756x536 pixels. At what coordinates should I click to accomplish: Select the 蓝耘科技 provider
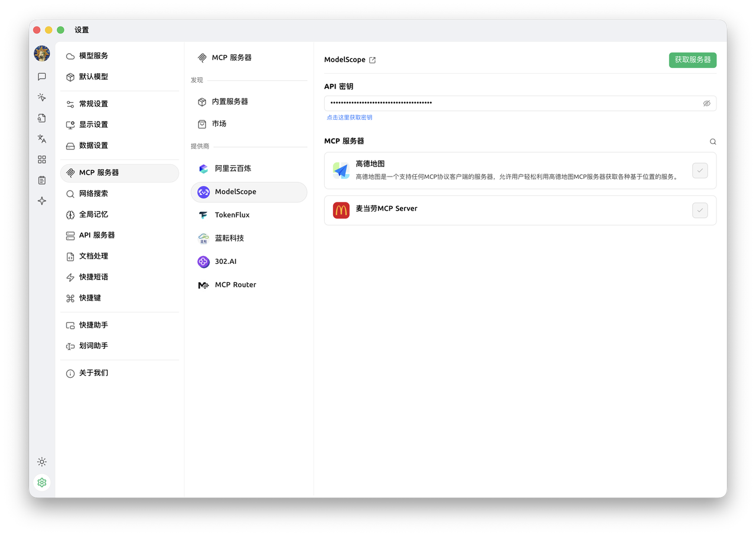point(249,238)
